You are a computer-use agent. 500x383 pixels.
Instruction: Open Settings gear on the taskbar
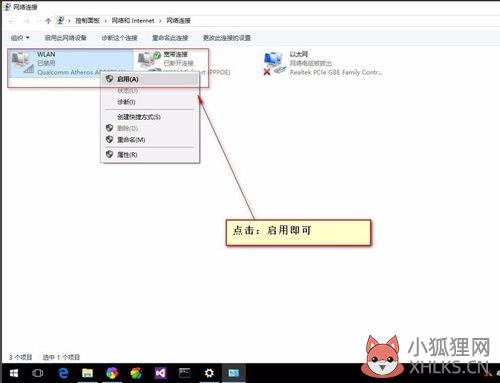(209, 373)
